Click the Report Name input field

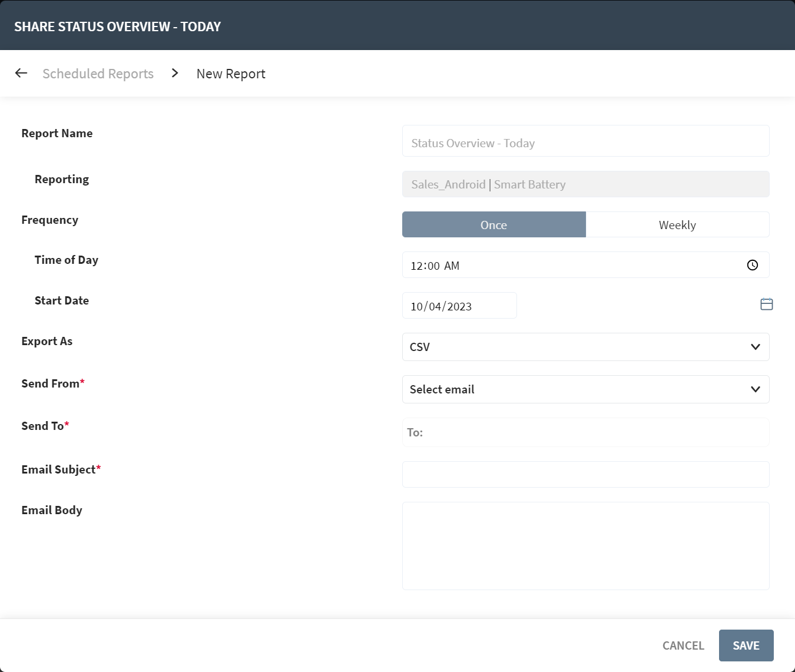[x=585, y=141]
